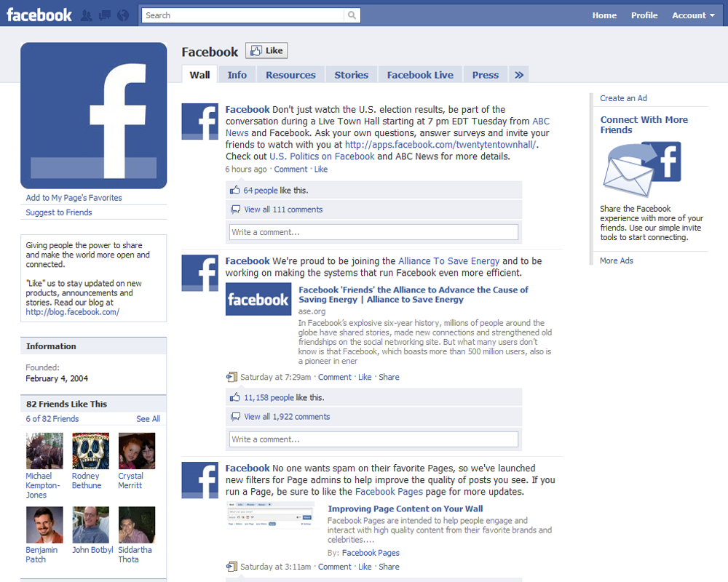Open the Resources tab
Viewport: 728px width, 582px height.
290,75
